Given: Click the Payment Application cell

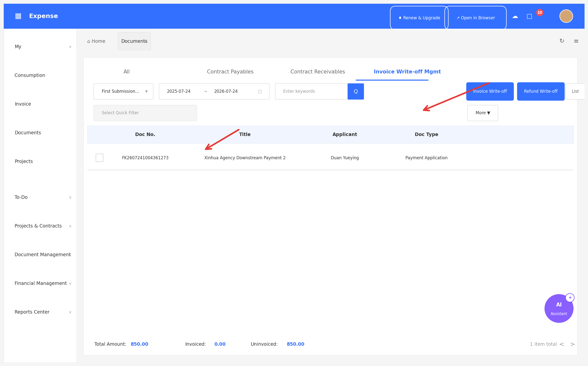Looking at the screenshot, I should coord(426,158).
